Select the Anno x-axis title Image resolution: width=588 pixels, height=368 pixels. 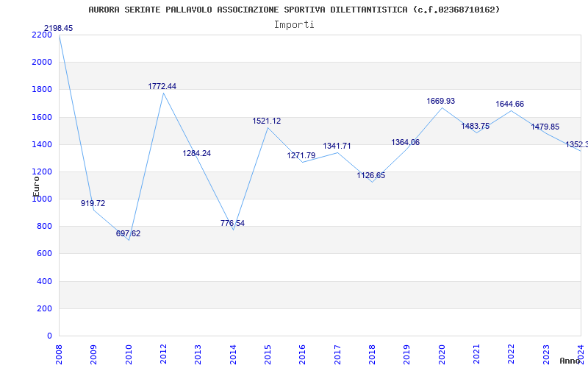(570, 361)
